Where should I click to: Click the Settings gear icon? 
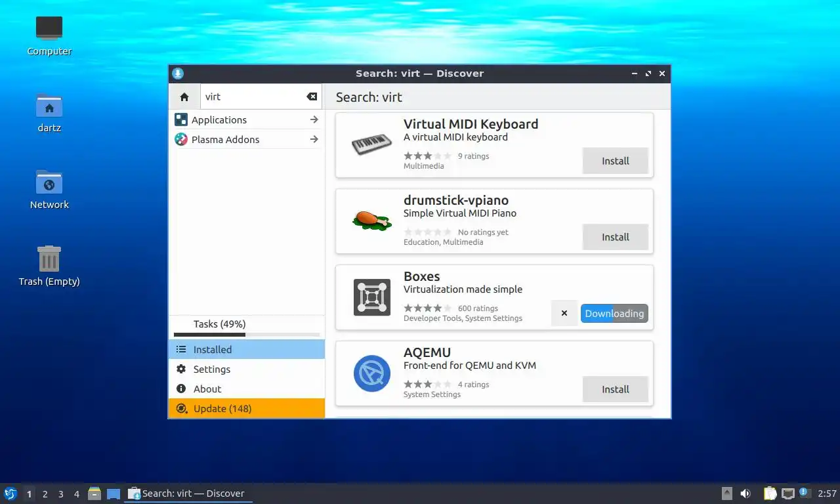[x=181, y=369]
